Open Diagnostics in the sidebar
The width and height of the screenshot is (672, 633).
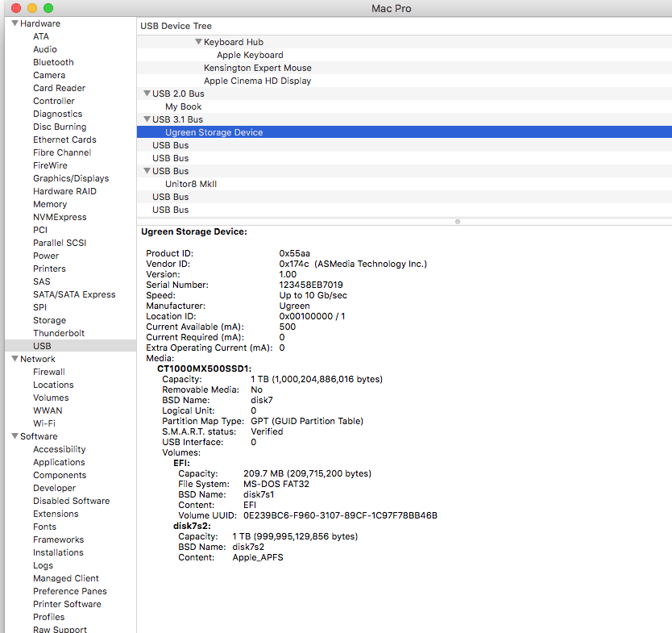tap(58, 114)
